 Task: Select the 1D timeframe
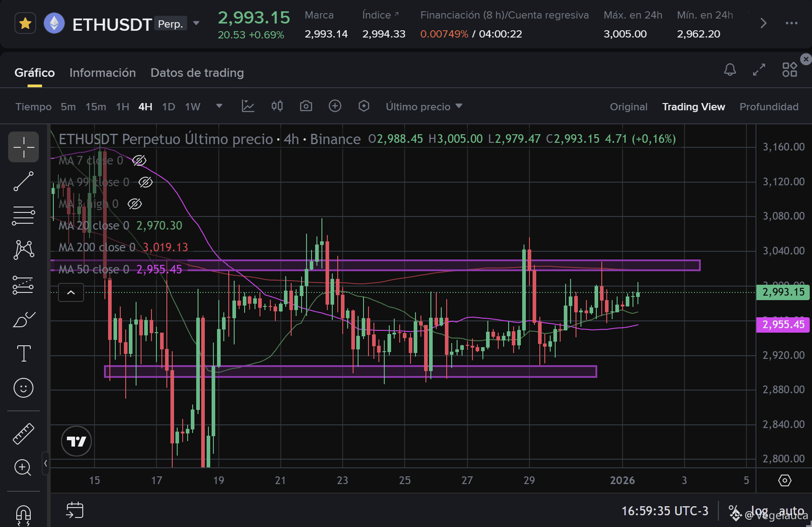(169, 107)
